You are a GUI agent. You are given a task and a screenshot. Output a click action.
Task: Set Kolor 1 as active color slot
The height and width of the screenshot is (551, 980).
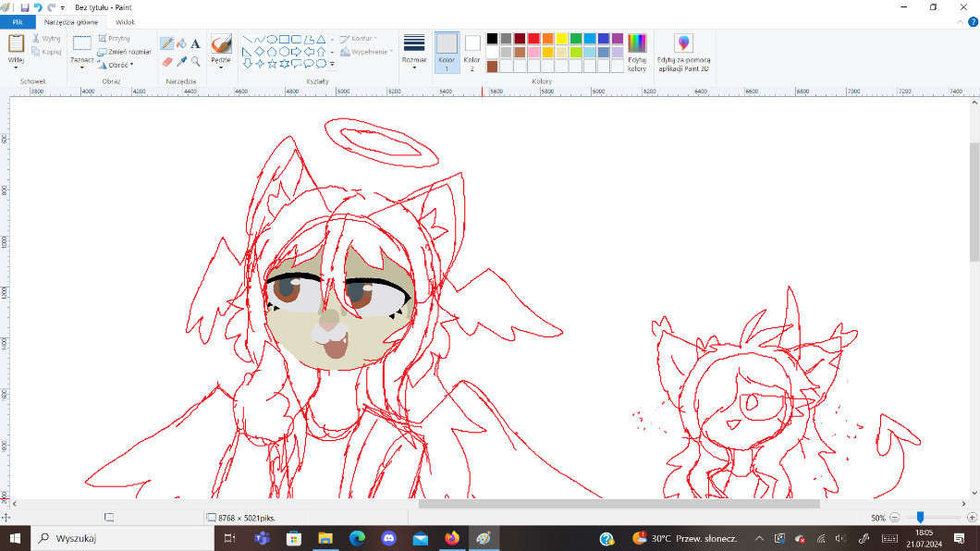(447, 52)
